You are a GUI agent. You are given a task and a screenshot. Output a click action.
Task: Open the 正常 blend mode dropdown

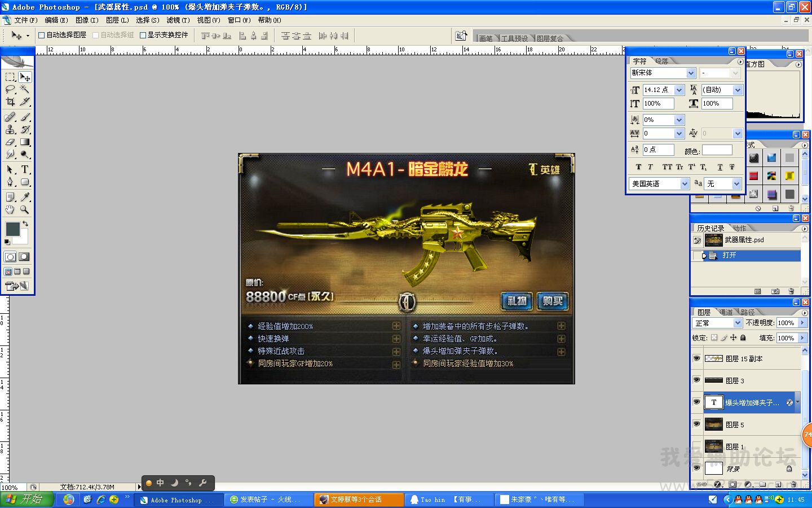pyautogui.click(x=738, y=323)
